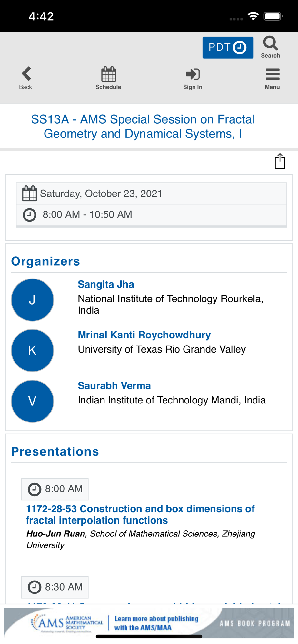298x644 pixels.
Task: Open Mrinal Kanti Roychowdhury's profile
Action: coord(144,335)
